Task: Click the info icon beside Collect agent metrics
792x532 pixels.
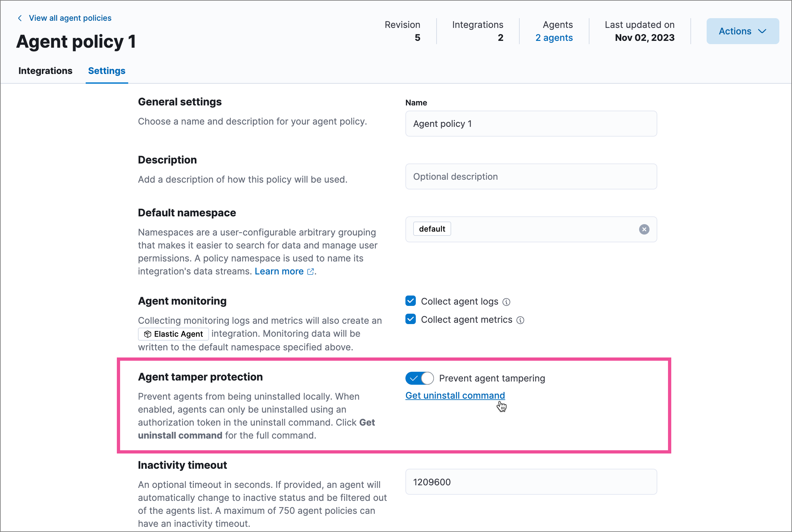Action: [520, 320]
